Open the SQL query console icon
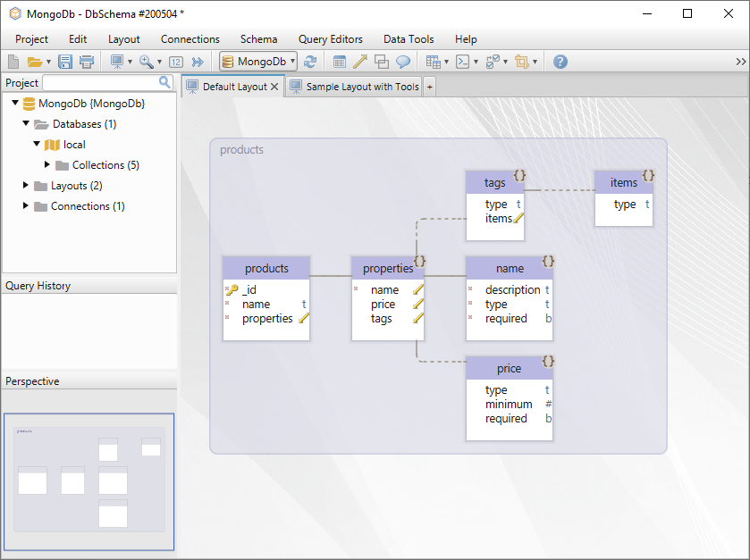750x560 pixels. pos(463,61)
